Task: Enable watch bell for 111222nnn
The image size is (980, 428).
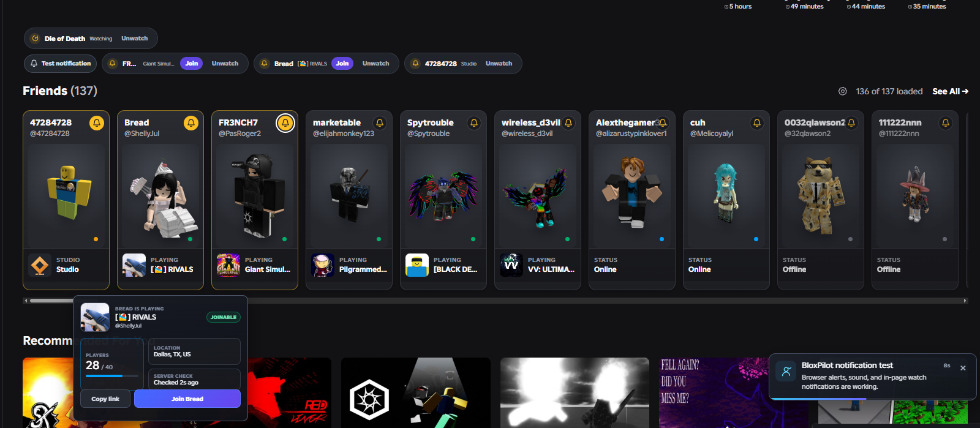Action: [x=946, y=123]
